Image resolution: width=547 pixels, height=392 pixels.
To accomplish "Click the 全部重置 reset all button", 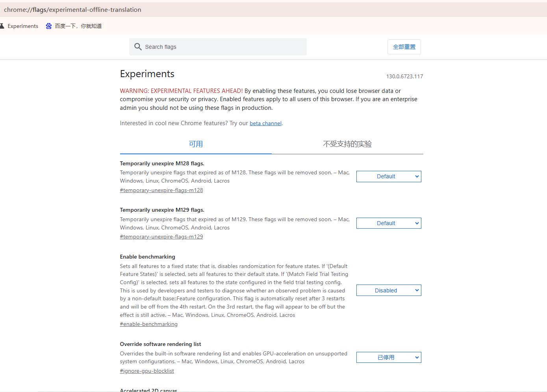I will tap(404, 47).
